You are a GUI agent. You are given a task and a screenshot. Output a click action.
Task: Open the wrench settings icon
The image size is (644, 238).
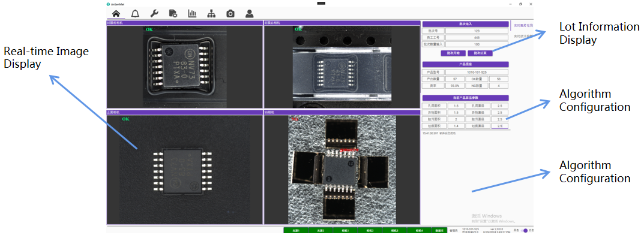pyautogui.click(x=154, y=14)
